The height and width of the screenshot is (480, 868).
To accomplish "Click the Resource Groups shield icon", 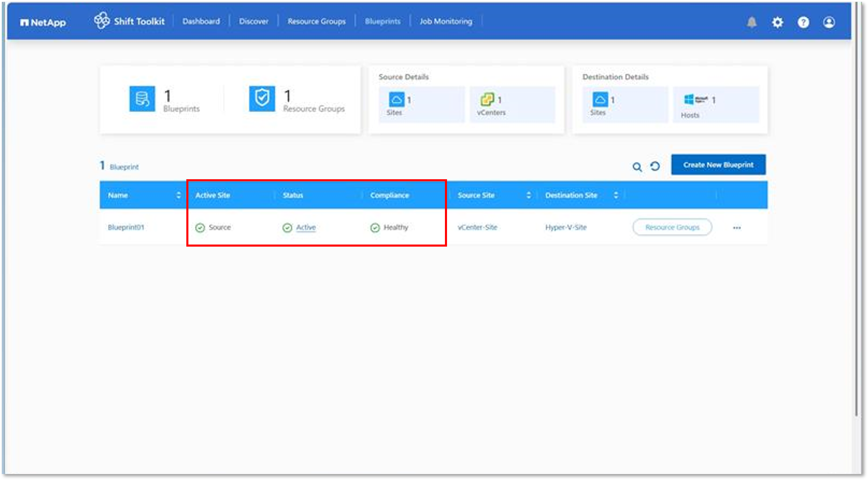I will [262, 99].
